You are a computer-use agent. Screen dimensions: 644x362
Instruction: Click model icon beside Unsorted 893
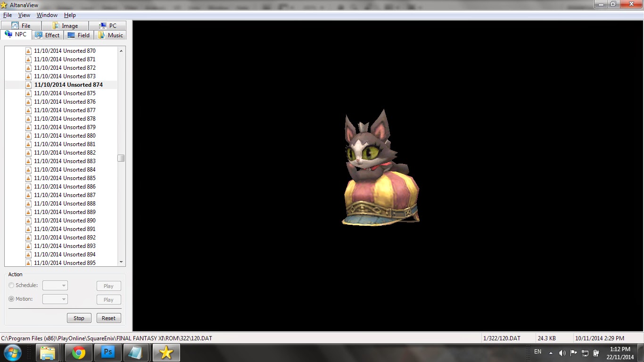tap(28, 246)
